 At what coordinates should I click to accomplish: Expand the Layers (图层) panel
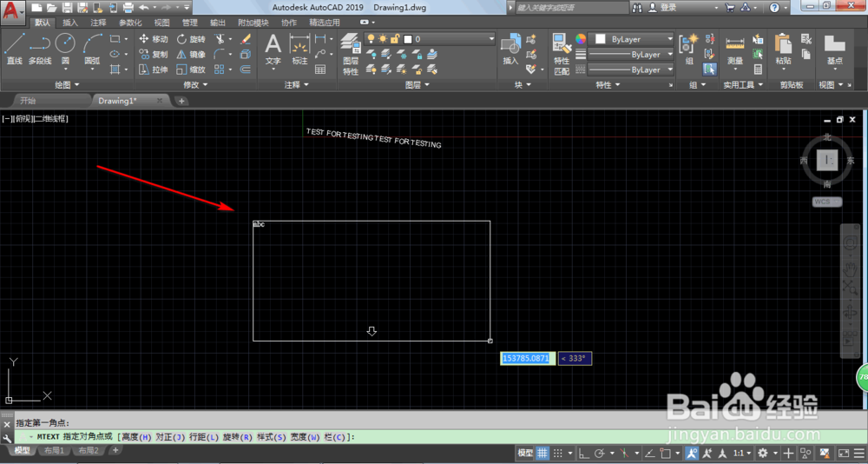418,85
